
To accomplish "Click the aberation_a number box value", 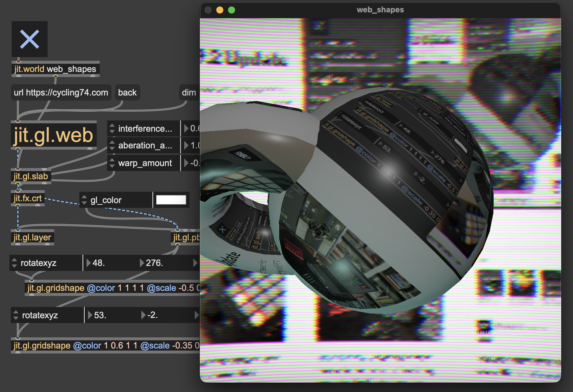I will point(192,145).
